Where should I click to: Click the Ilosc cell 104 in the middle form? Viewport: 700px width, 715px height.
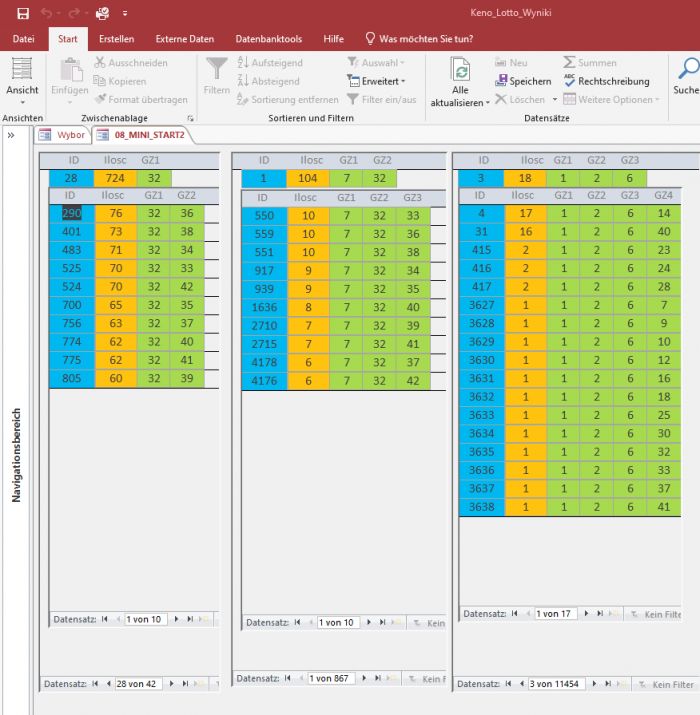pyautogui.click(x=308, y=178)
